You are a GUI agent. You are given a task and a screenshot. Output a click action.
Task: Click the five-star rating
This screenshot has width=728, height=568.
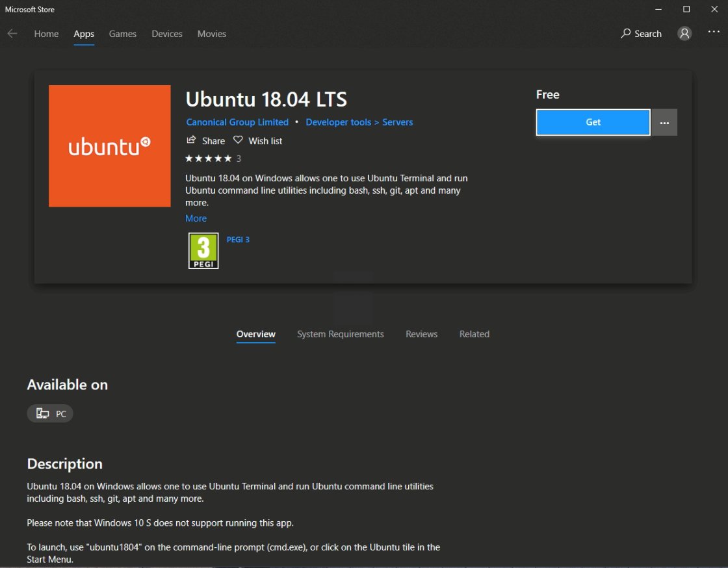pyautogui.click(x=209, y=159)
